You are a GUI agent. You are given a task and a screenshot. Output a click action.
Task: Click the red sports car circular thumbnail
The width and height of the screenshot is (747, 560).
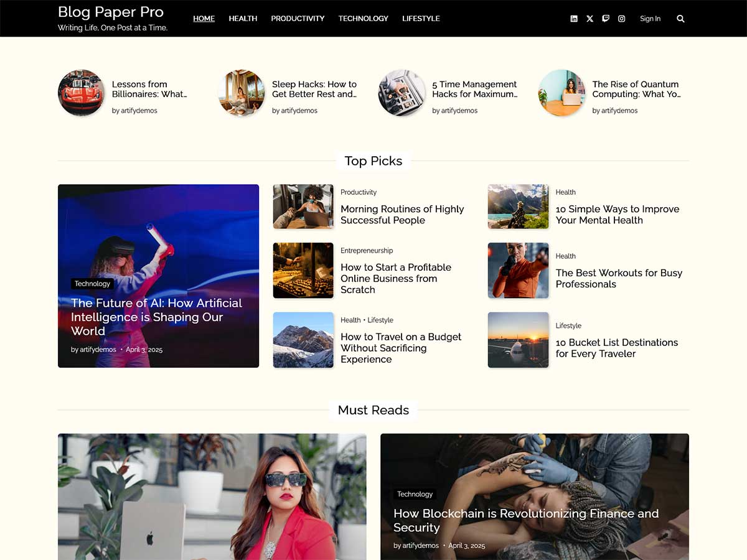click(x=82, y=93)
